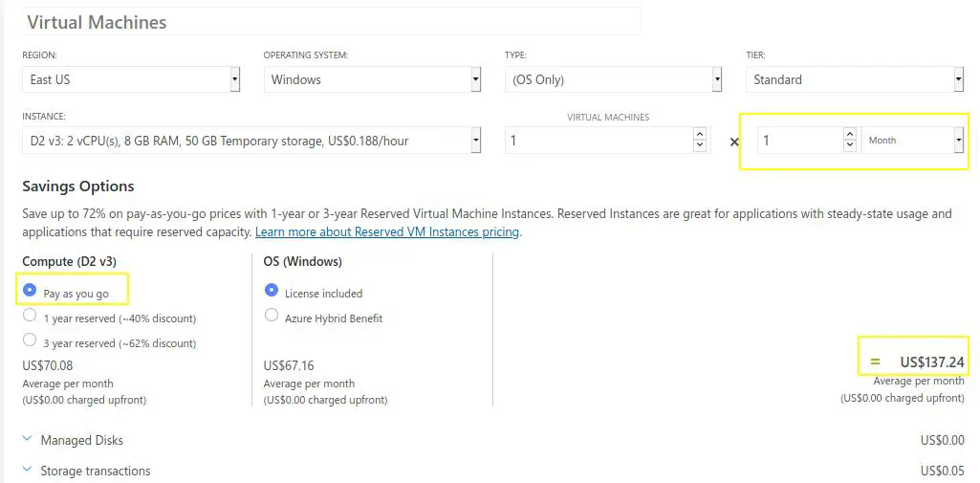Increase the Virtual Machines count
This screenshot has width=980, height=483.
click(x=700, y=134)
